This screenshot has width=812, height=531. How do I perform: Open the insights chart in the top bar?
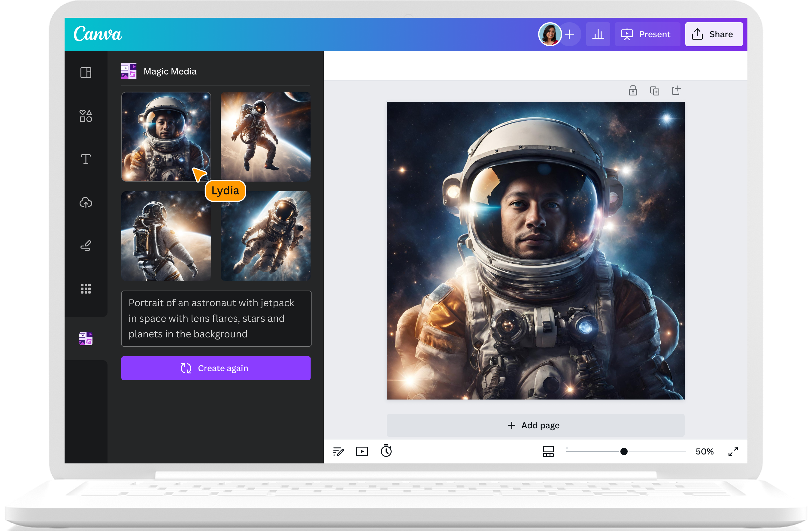pos(598,34)
